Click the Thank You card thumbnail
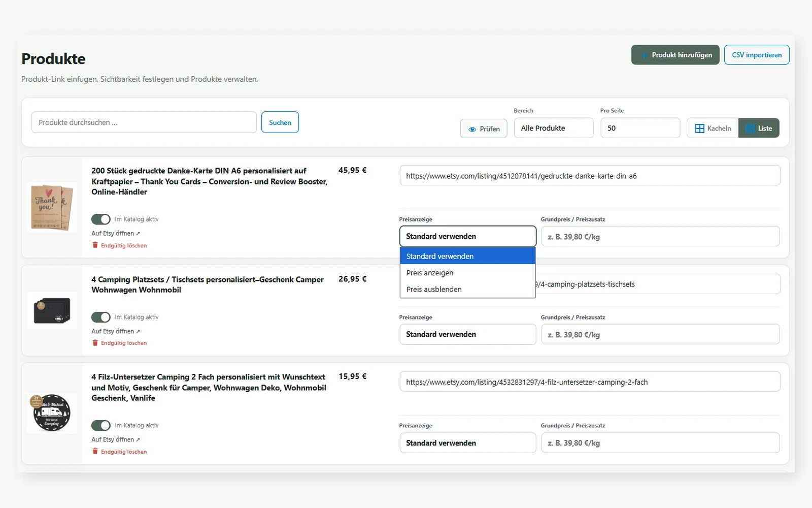This screenshot has height=508, width=812. [x=52, y=207]
